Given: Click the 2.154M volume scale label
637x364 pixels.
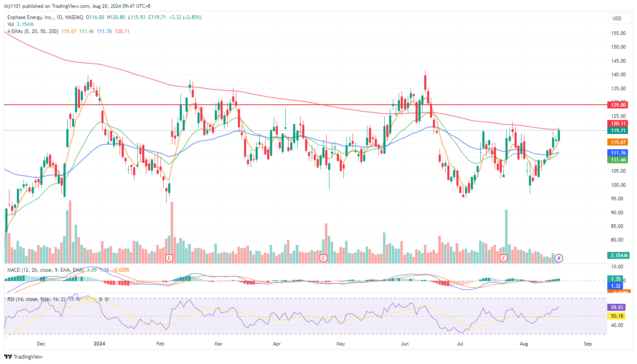Looking at the screenshot, I should [x=618, y=256].
